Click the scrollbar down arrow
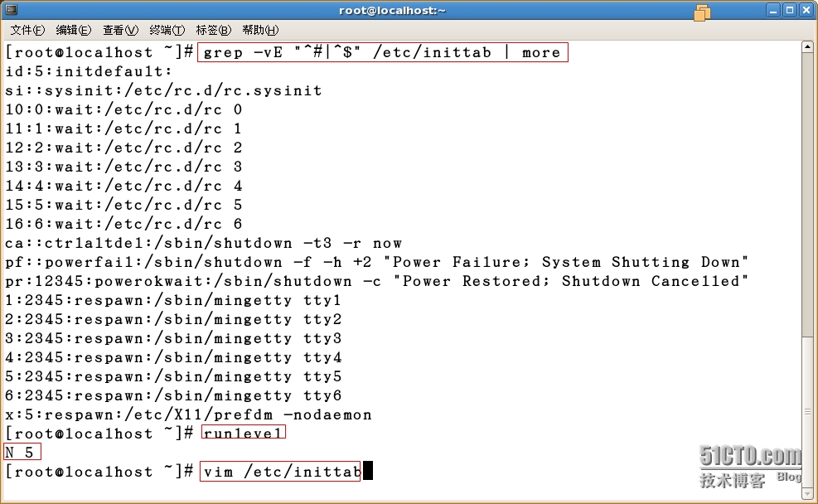The image size is (818, 504). 807,493
